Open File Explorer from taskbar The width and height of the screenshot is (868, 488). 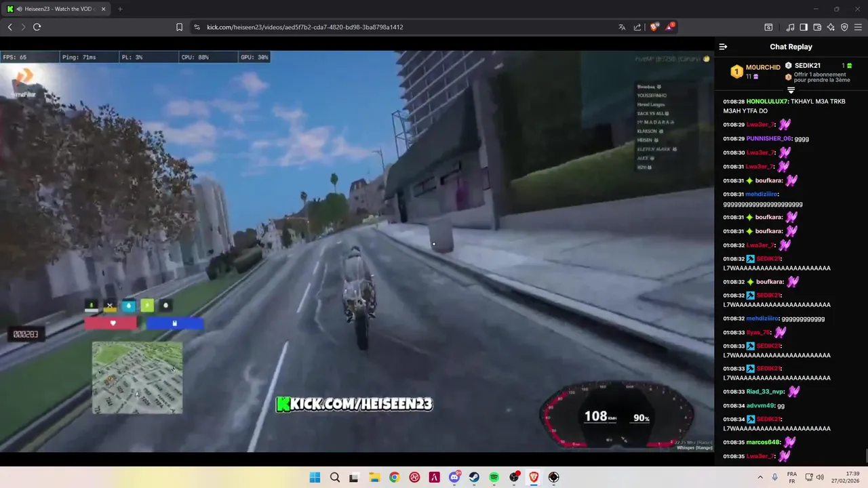(374, 477)
